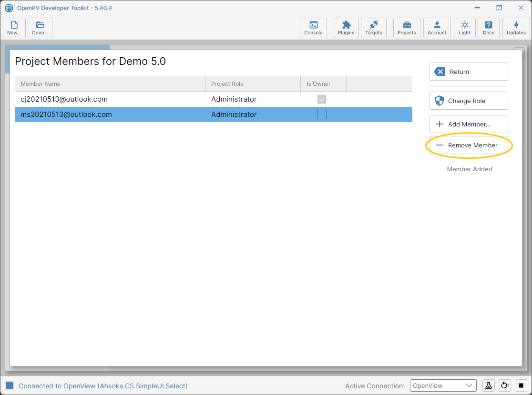This screenshot has height=395, width=532.
Task: Toggle Is Owner checkbox for cj20210513@outlook.com
Action: click(322, 99)
